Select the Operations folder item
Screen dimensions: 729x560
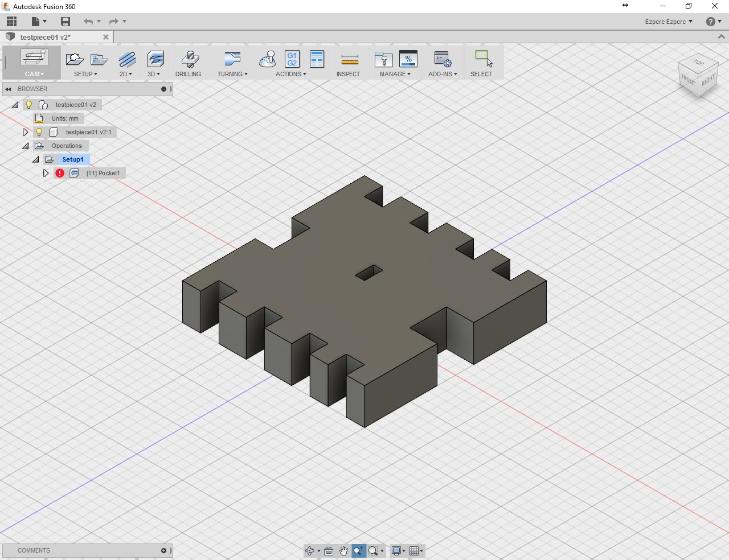point(67,146)
